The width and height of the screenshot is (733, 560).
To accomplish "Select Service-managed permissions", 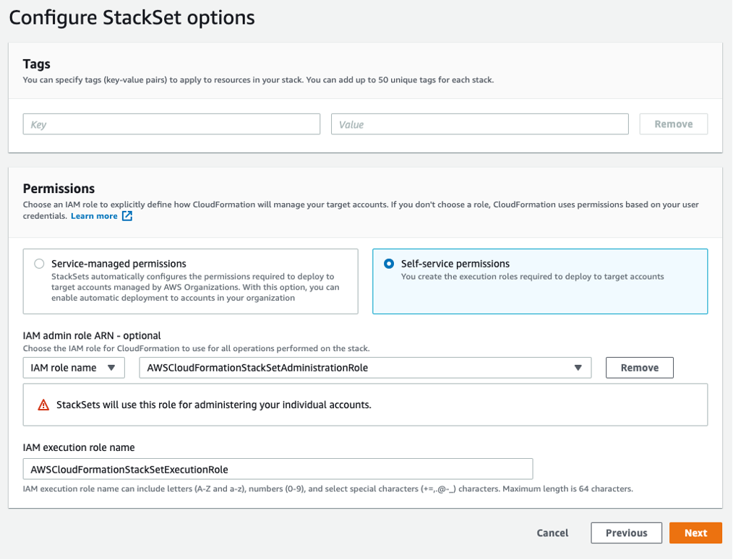I will (x=39, y=263).
